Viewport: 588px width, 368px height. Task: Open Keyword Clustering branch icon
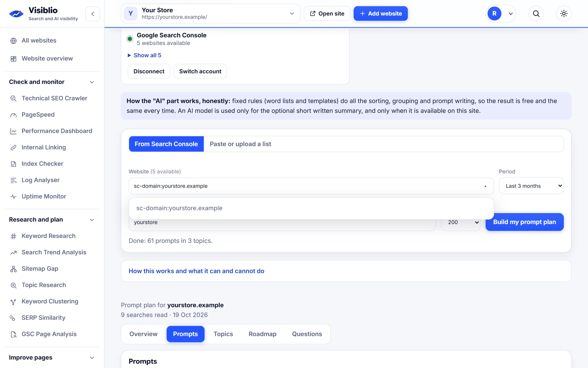pyautogui.click(x=13, y=302)
